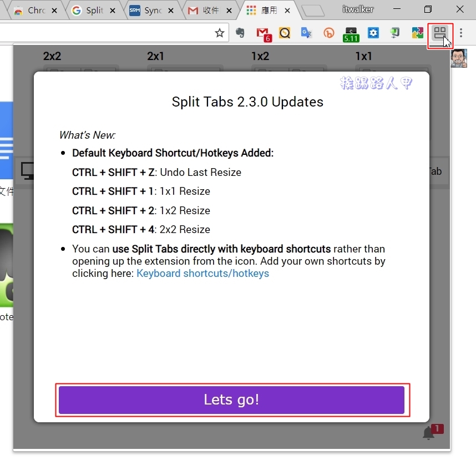Open the Chrome three-dot menu
The width and height of the screenshot is (476, 460).
click(461, 33)
